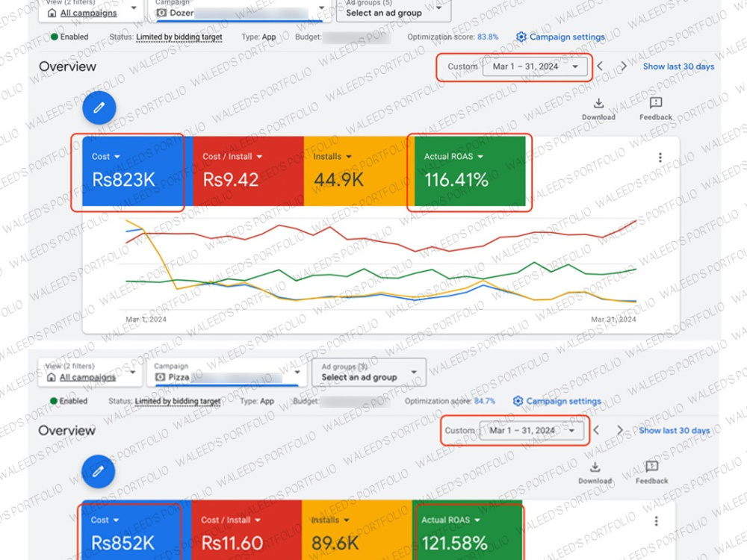Change the Actual ROAS metric on 121.58% card

(x=450, y=520)
